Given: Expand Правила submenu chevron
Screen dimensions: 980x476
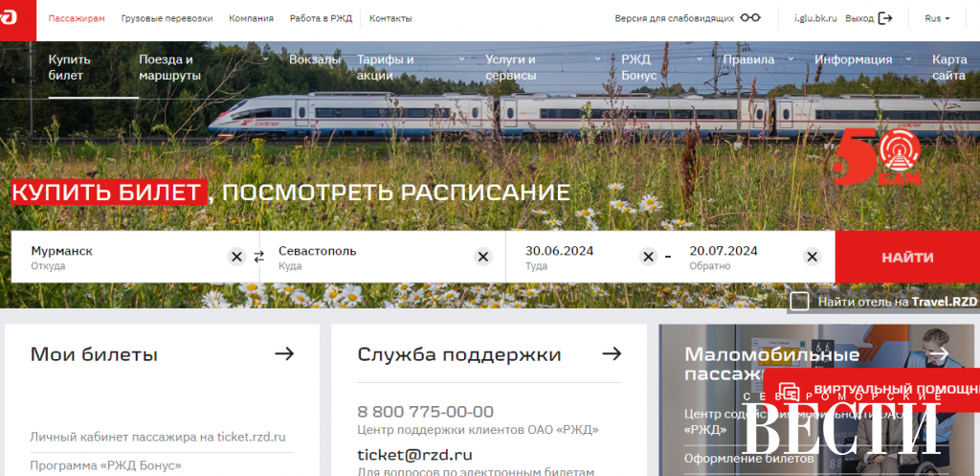Looking at the screenshot, I should [x=791, y=59].
